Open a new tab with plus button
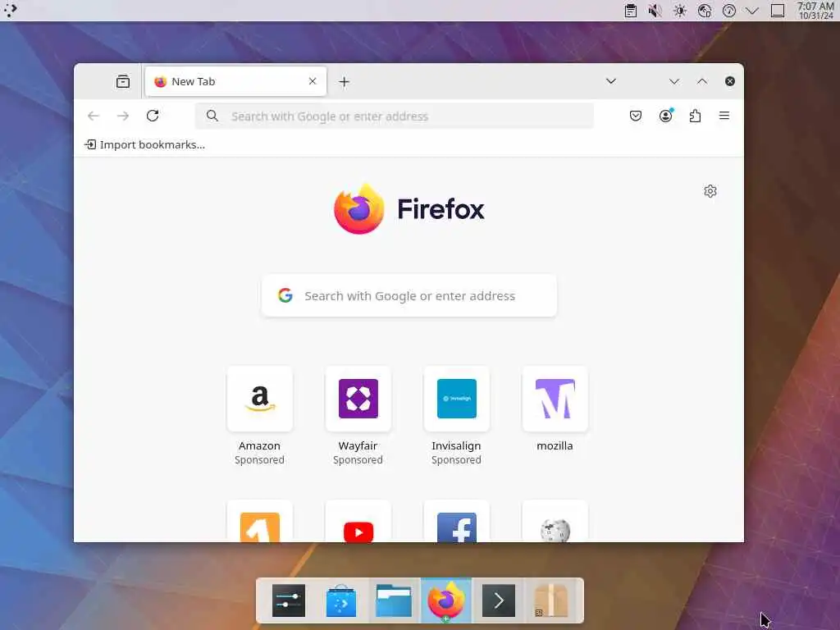Image resolution: width=840 pixels, height=630 pixels. (345, 82)
